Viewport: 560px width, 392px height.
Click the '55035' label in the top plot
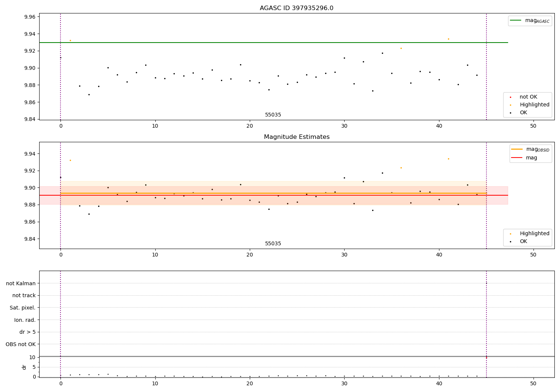(273, 115)
